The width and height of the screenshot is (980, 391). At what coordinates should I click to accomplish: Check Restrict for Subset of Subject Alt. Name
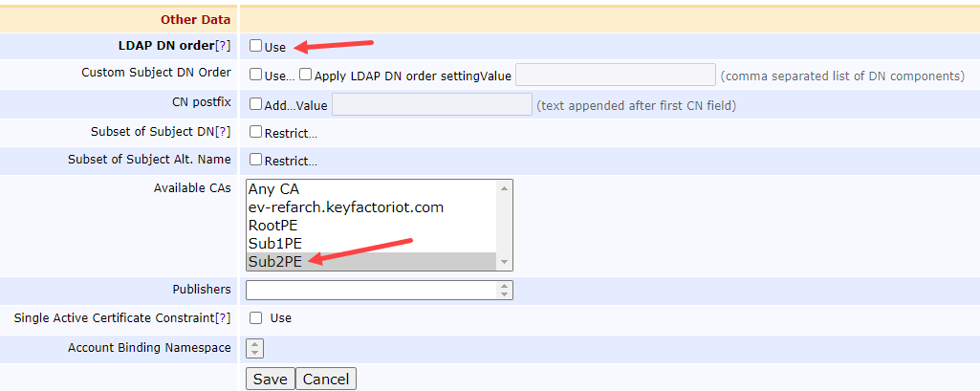point(255,160)
